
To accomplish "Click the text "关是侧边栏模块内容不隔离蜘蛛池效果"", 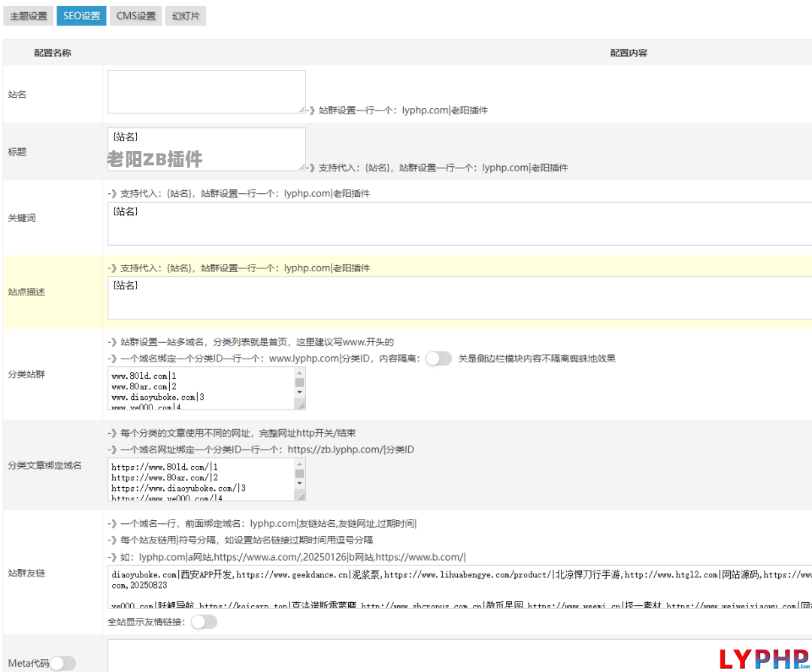I will coord(537,359).
